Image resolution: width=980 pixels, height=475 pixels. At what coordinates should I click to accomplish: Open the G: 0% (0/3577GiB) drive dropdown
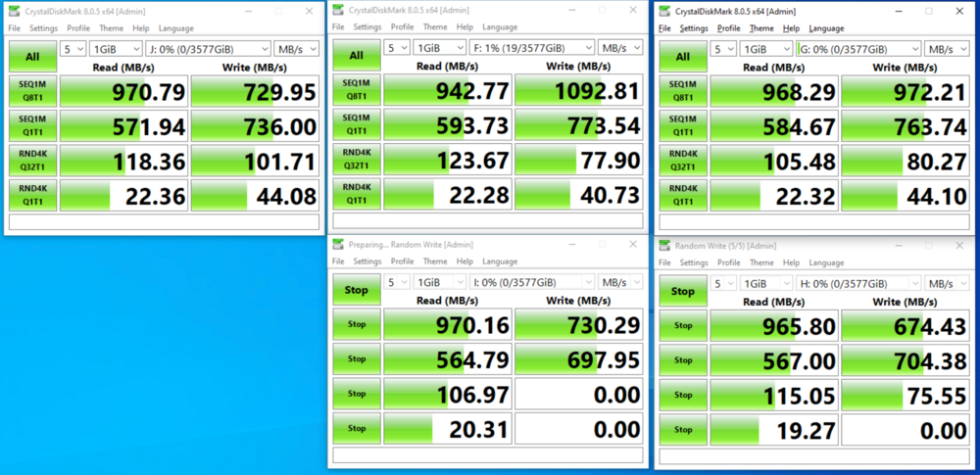[858, 49]
